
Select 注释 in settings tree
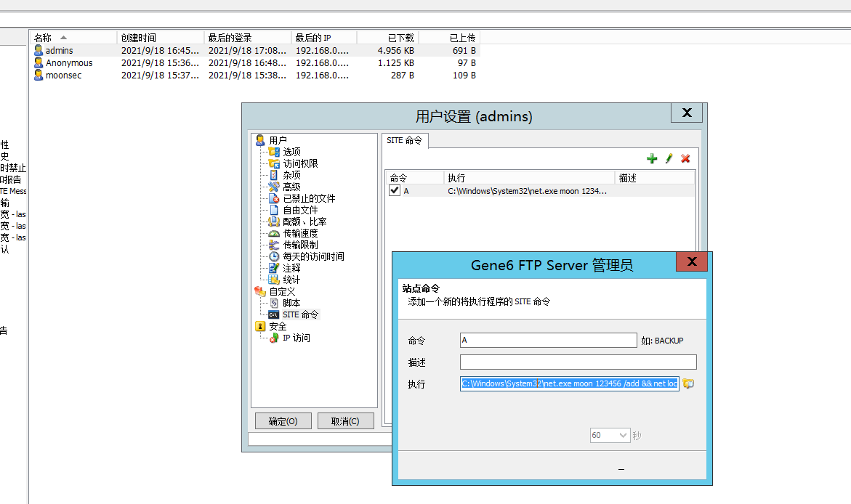pos(291,268)
